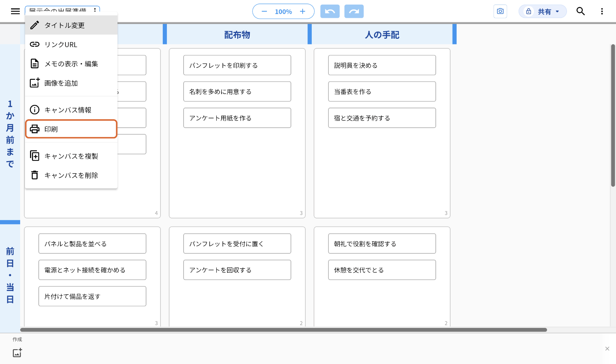Zoom out with the minus button

[x=264, y=11]
